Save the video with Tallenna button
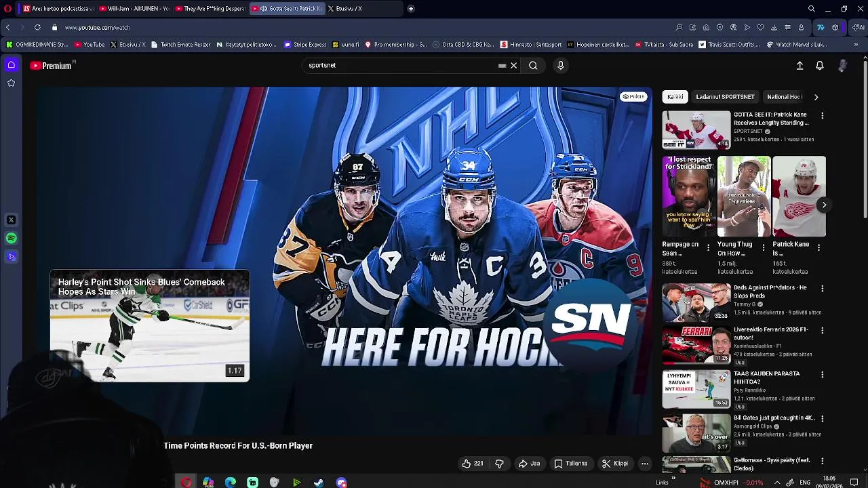 (570, 464)
